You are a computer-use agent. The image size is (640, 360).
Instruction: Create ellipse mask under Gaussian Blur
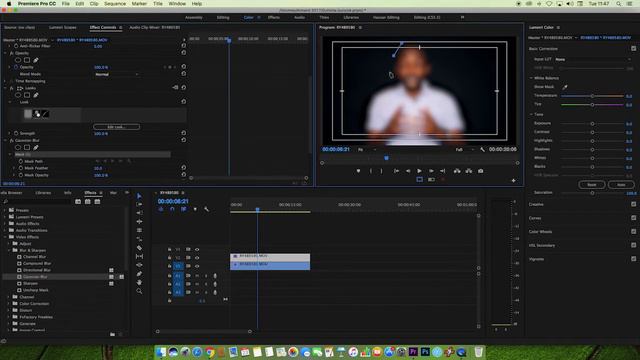(x=18, y=147)
